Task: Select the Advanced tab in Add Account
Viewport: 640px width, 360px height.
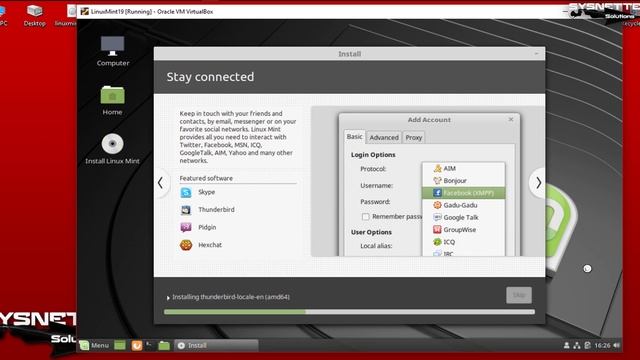Action: tap(384, 138)
